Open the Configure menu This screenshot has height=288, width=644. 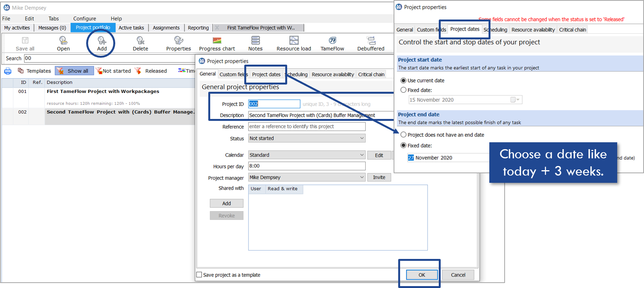(85, 18)
